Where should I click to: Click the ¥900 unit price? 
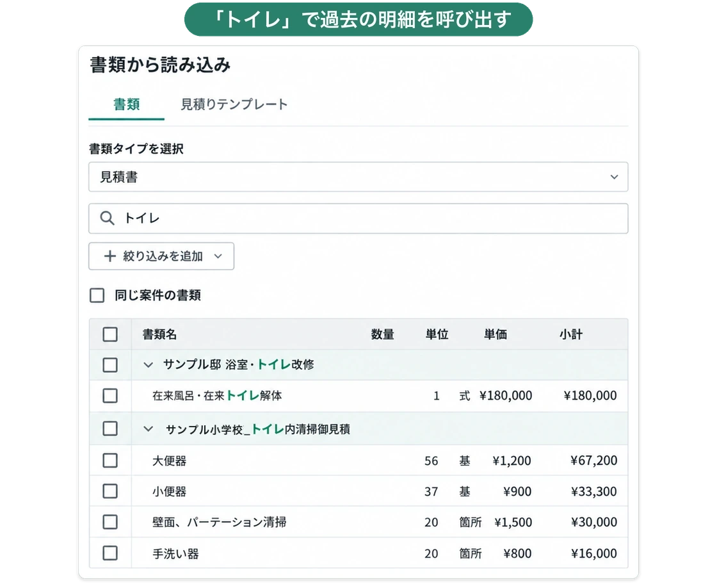517,491
